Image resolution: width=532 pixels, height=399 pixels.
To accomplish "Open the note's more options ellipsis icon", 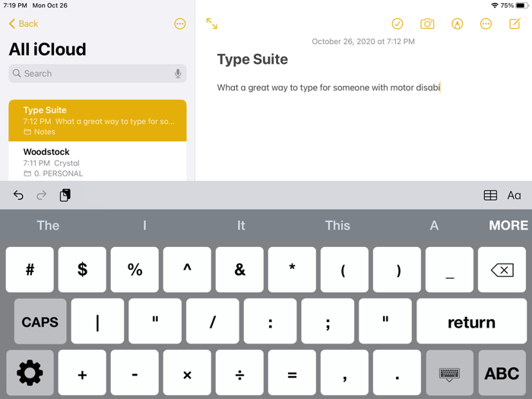I will pos(486,24).
